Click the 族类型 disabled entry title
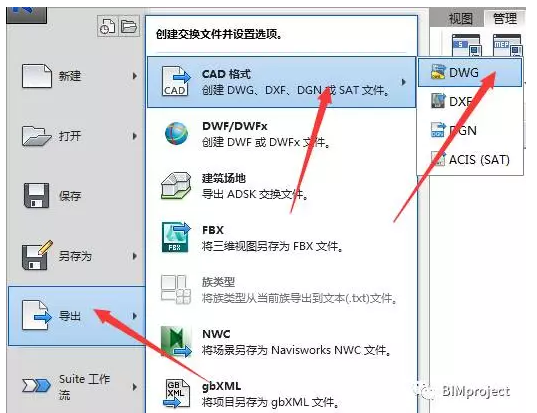The height and width of the screenshot is (413, 537). (218, 282)
